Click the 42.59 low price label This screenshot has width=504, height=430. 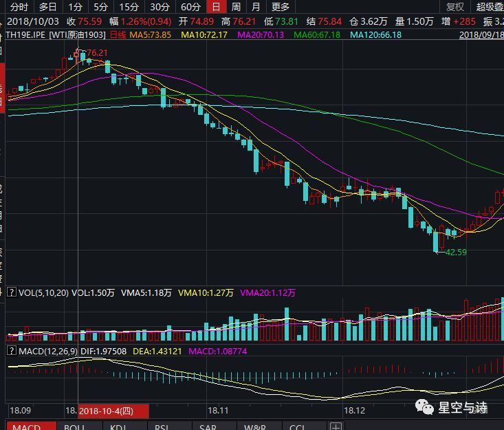coord(456,252)
